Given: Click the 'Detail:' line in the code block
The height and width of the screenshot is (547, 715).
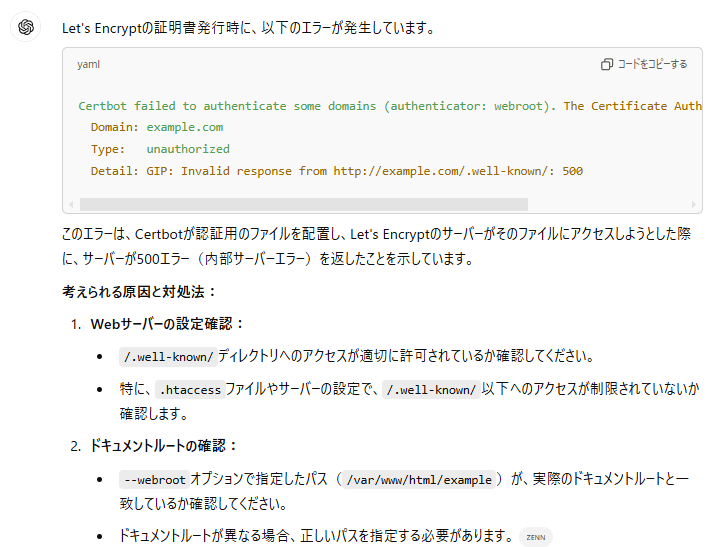Looking at the screenshot, I should pyautogui.click(x=337, y=171).
